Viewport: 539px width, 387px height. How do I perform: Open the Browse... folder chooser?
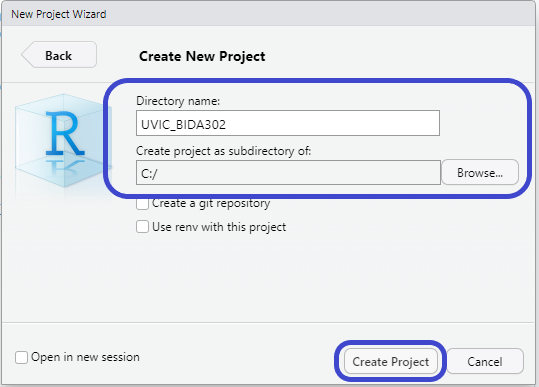480,172
